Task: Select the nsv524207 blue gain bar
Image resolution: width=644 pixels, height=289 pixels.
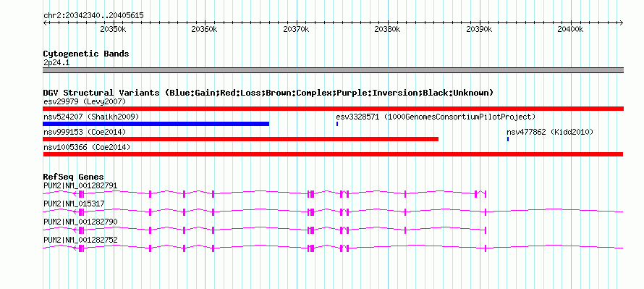Action: tap(156, 124)
